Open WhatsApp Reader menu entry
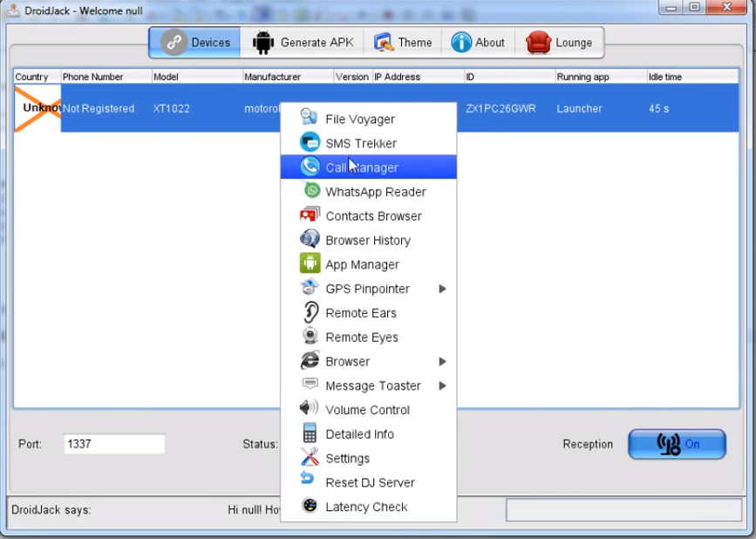 (368, 191)
